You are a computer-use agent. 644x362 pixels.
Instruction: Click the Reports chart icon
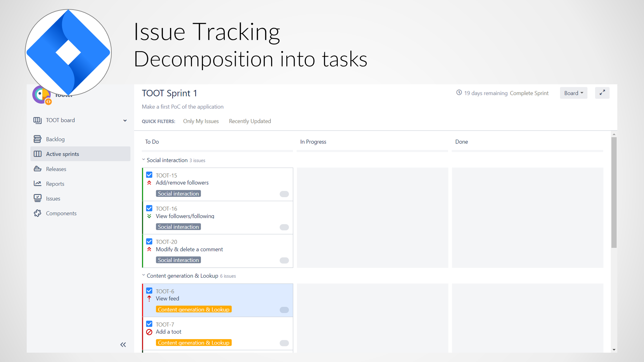37,184
